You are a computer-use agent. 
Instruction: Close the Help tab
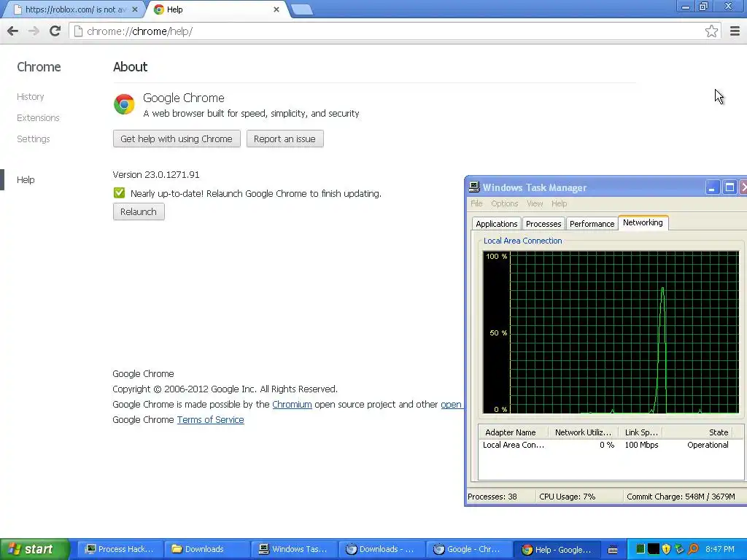point(276,9)
